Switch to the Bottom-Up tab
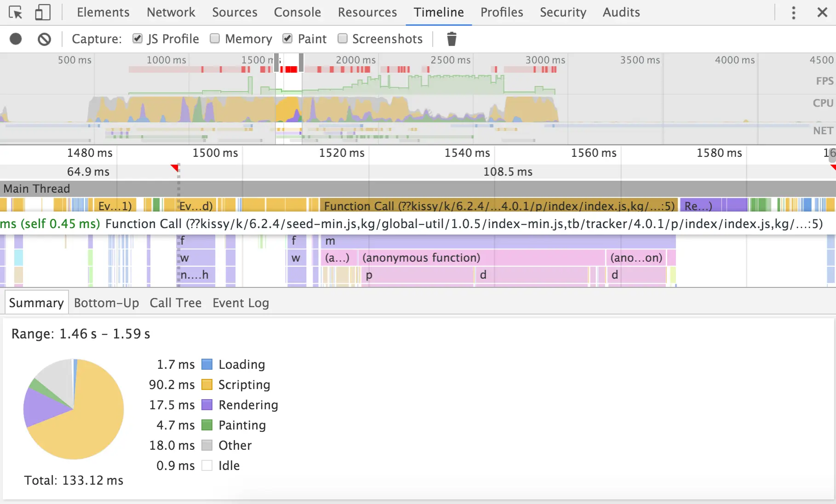This screenshot has width=836, height=504. click(x=106, y=303)
